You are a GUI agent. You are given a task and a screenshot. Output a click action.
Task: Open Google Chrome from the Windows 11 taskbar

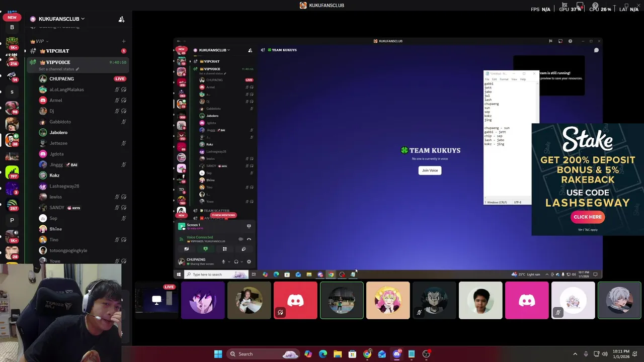tap(367, 354)
